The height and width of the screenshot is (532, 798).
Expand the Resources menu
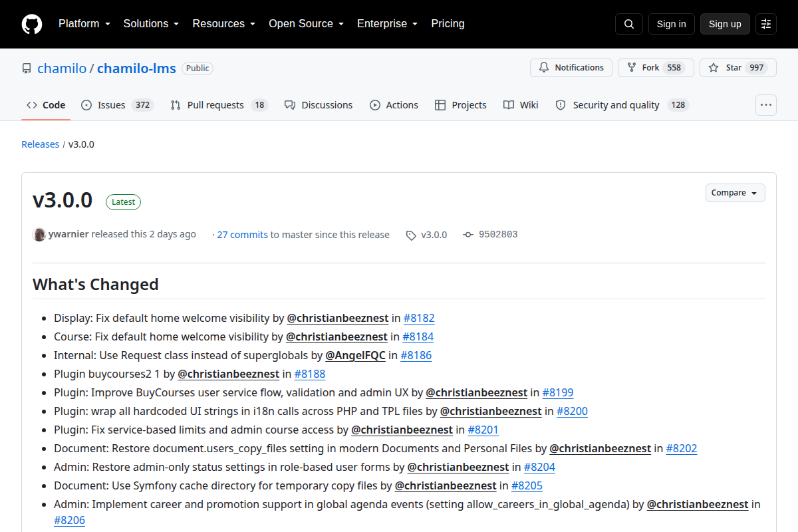coord(224,24)
